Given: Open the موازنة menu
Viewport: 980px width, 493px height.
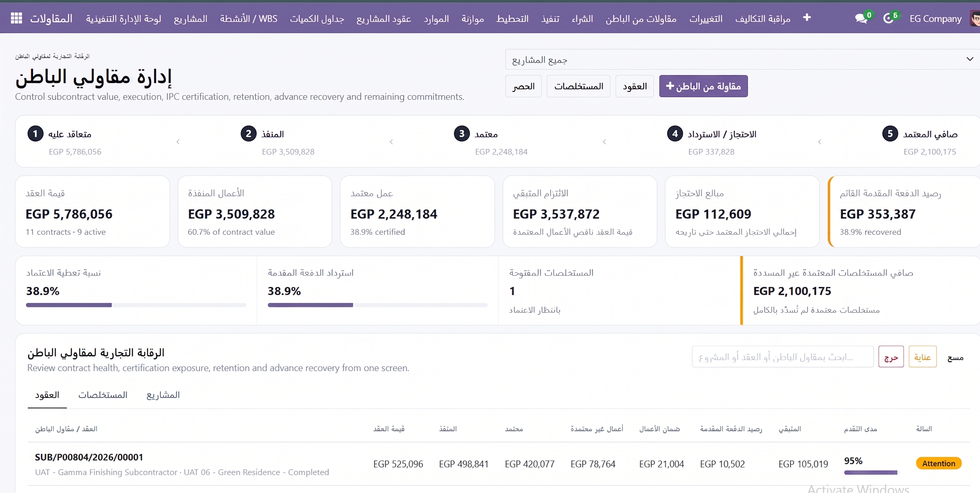Looking at the screenshot, I should 473,19.
